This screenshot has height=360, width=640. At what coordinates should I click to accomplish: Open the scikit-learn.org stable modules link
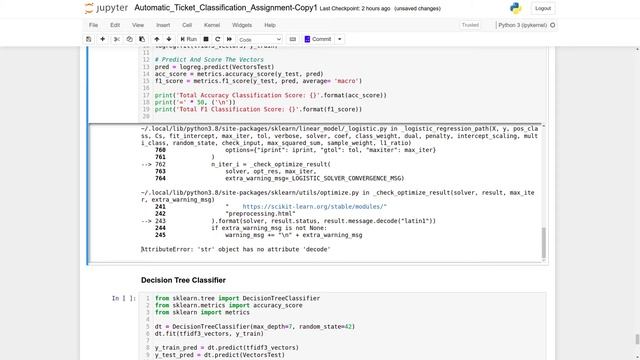pos(314,207)
